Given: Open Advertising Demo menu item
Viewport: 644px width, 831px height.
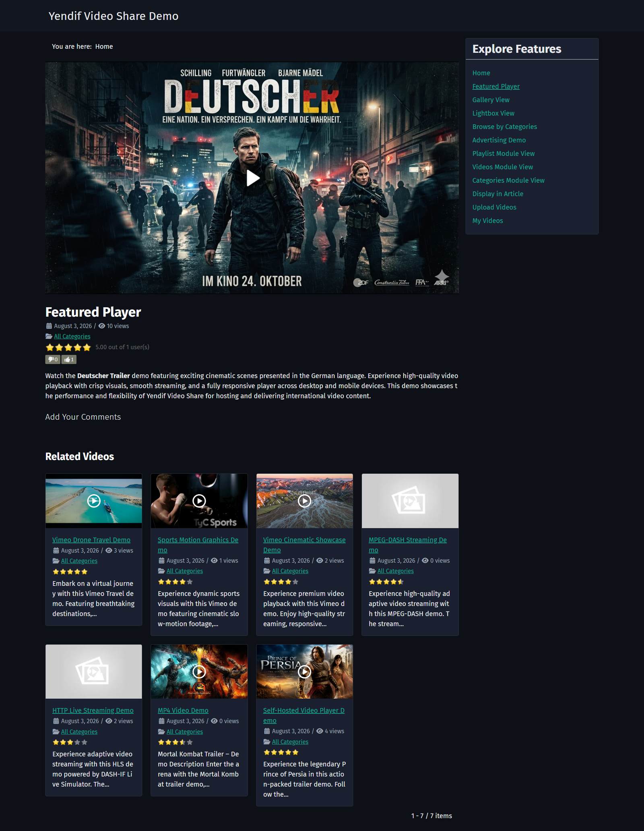Looking at the screenshot, I should [499, 140].
